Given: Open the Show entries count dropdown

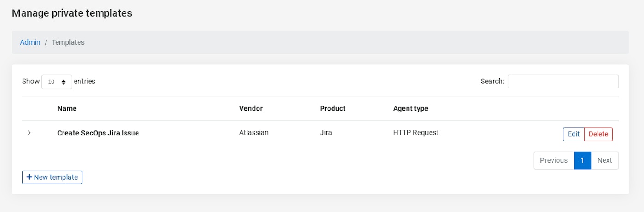Looking at the screenshot, I should [57, 82].
